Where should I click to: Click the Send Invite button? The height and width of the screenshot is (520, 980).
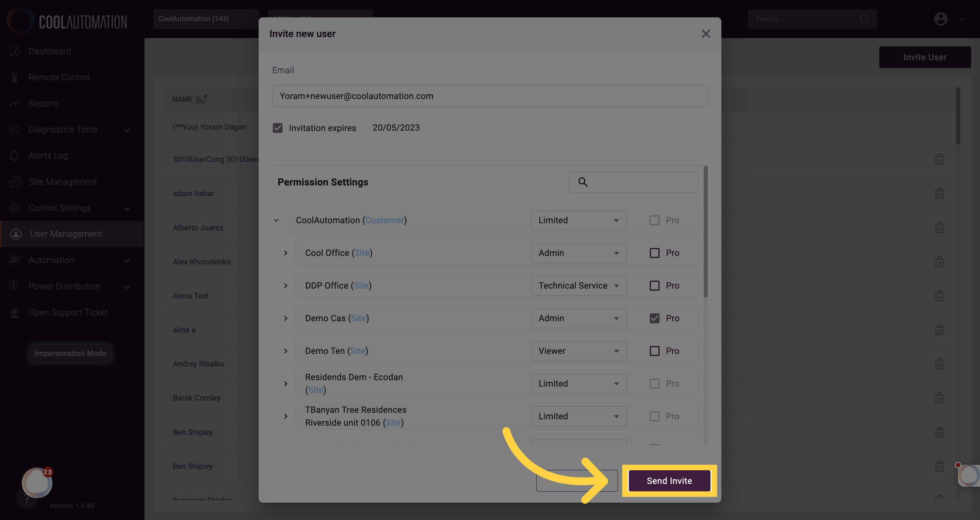pyautogui.click(x=669, y=481)
